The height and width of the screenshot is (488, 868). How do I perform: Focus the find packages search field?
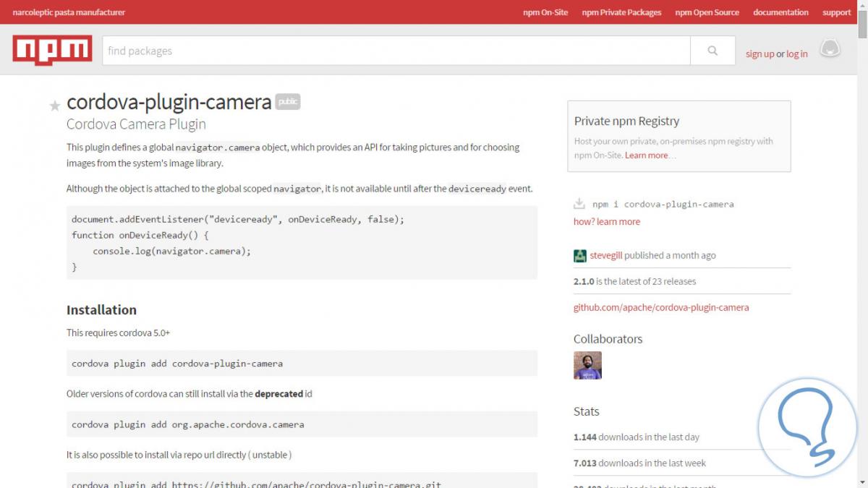tap(396, 51)
